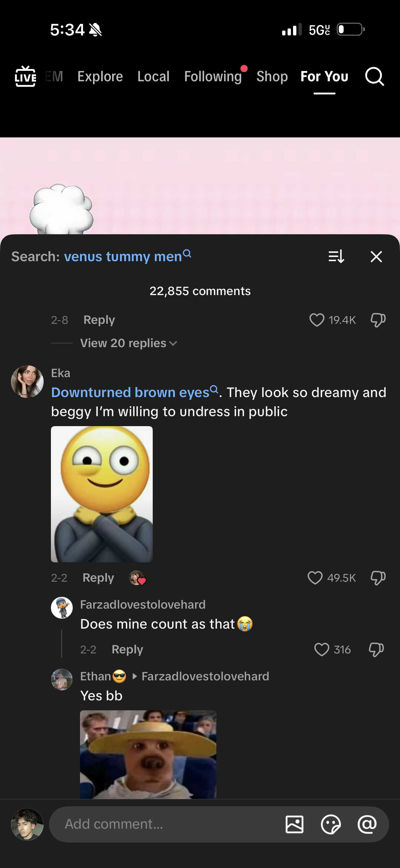Mention someone with the @ icon
Screen dimensions: 400x868
coord(367,824)
